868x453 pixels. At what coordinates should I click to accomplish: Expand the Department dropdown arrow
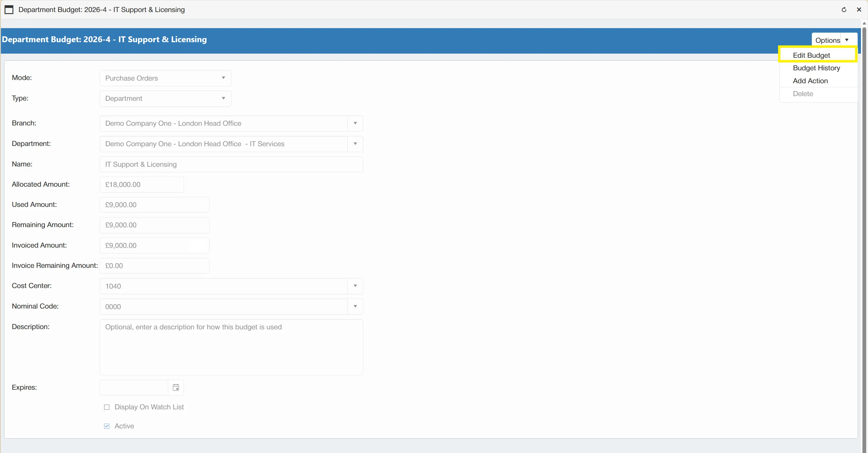pos(355,144)
